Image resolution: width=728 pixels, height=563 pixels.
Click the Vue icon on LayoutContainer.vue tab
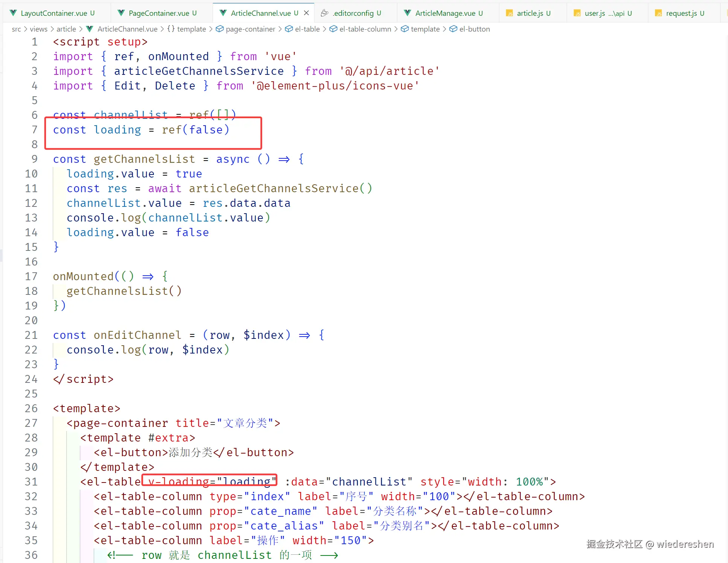click(x=13, y=13)
